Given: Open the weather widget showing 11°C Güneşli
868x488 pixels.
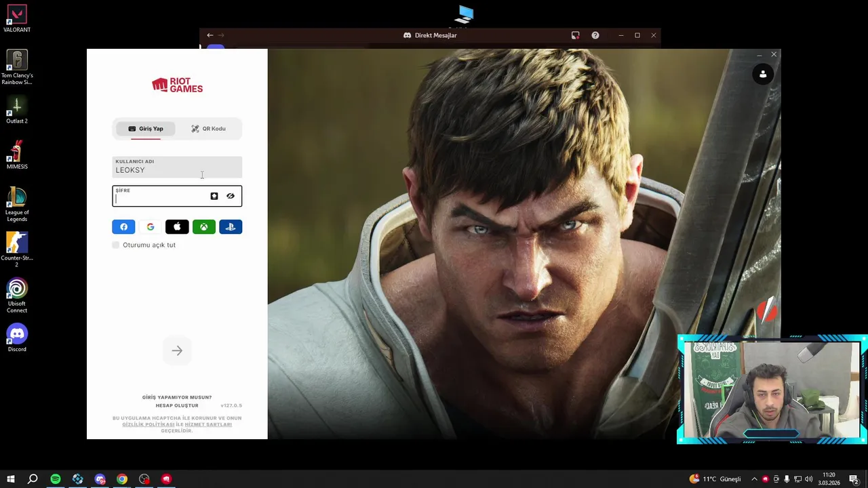Looking at the screenshot, I should tap(715, 479).
